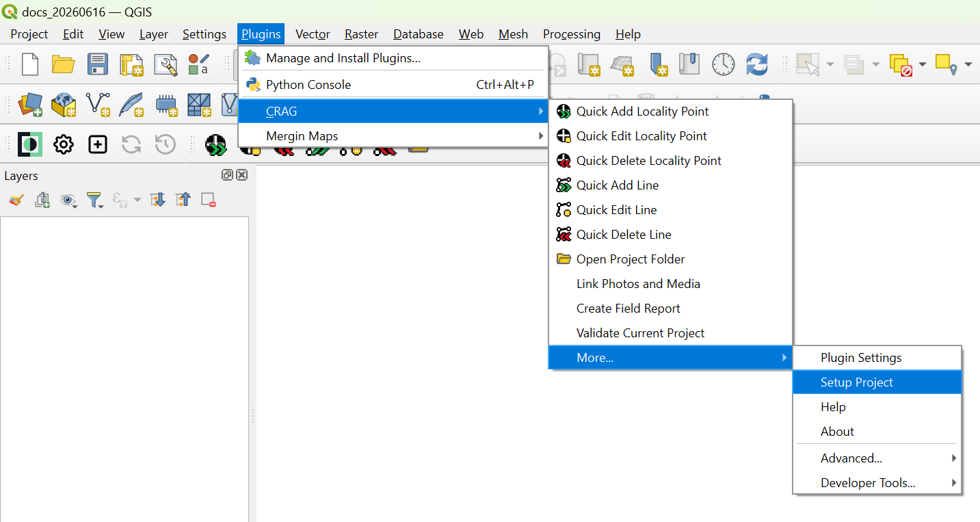Select Setup Project
The height and width of the screenshot is (522, 980).
click(x=877, y=382)
